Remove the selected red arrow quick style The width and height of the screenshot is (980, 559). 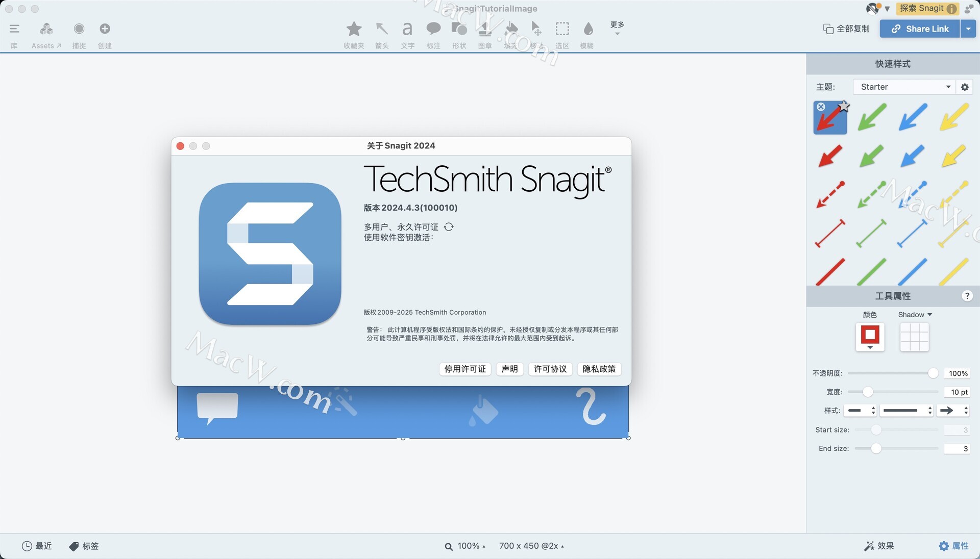click(821, 107)
